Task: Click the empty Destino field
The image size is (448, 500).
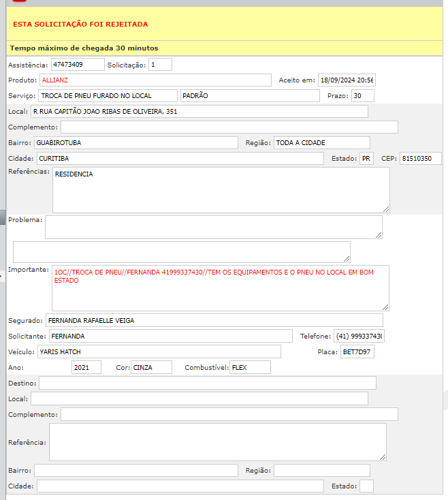Action: click(x=207, y=383)
